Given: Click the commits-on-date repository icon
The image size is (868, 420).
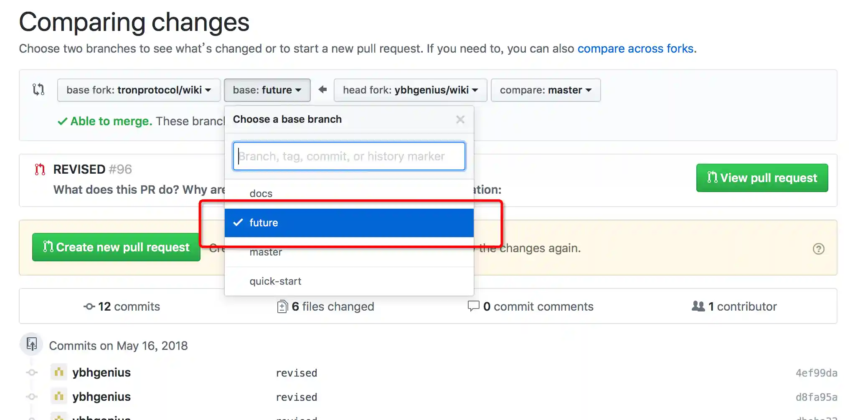Looking at the screenshot, I should pos(32,344).
